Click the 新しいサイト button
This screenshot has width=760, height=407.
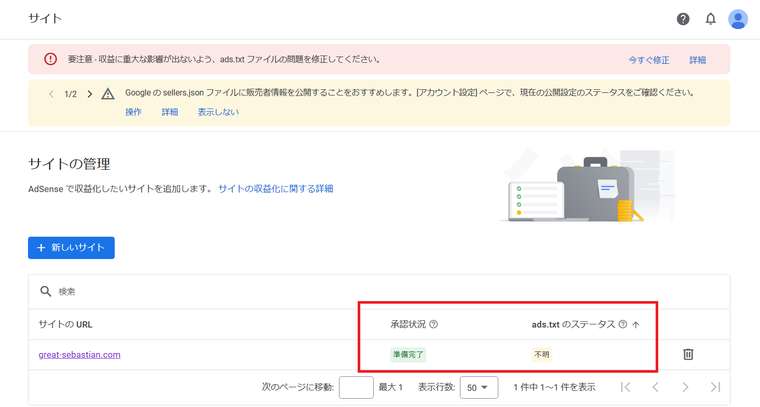pos(71,248)
